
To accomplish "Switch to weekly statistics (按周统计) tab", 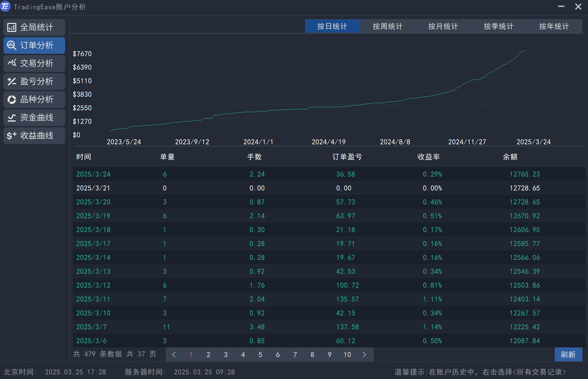I will [388, 27].
